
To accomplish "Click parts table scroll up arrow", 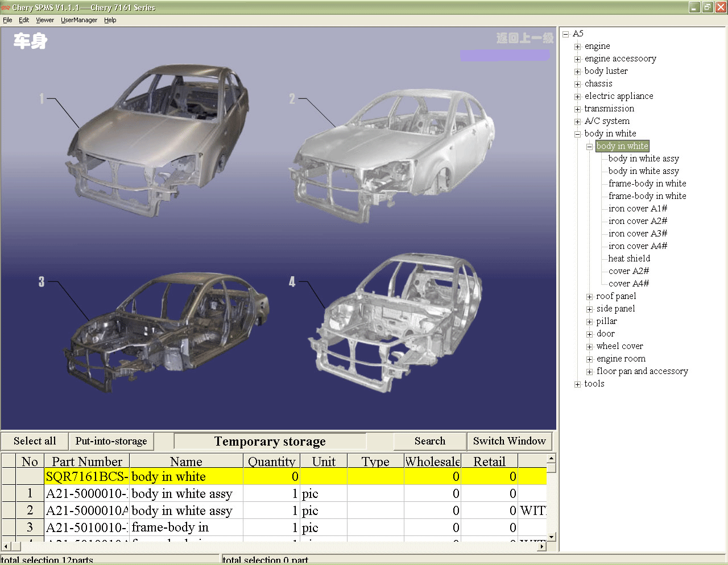I will point(551,458).
